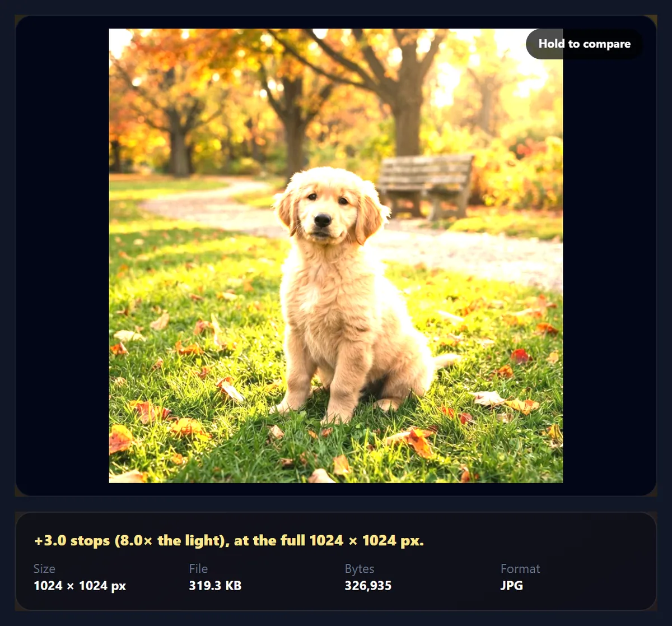Click the Size label
The width and height of the screenshot is (672, 626).
[44, 569]
